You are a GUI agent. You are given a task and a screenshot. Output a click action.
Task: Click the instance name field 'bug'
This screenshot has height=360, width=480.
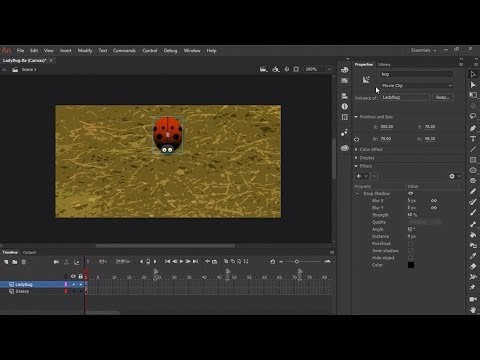coord(417,74)
